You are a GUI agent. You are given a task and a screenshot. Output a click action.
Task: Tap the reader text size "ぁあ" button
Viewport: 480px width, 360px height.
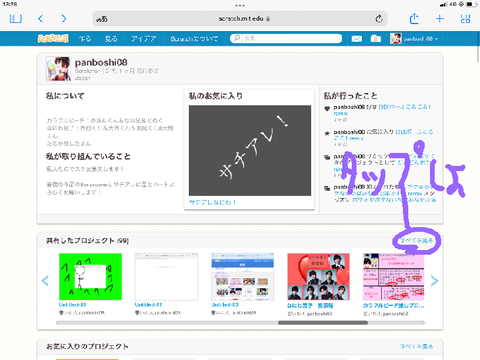(102, 19)
